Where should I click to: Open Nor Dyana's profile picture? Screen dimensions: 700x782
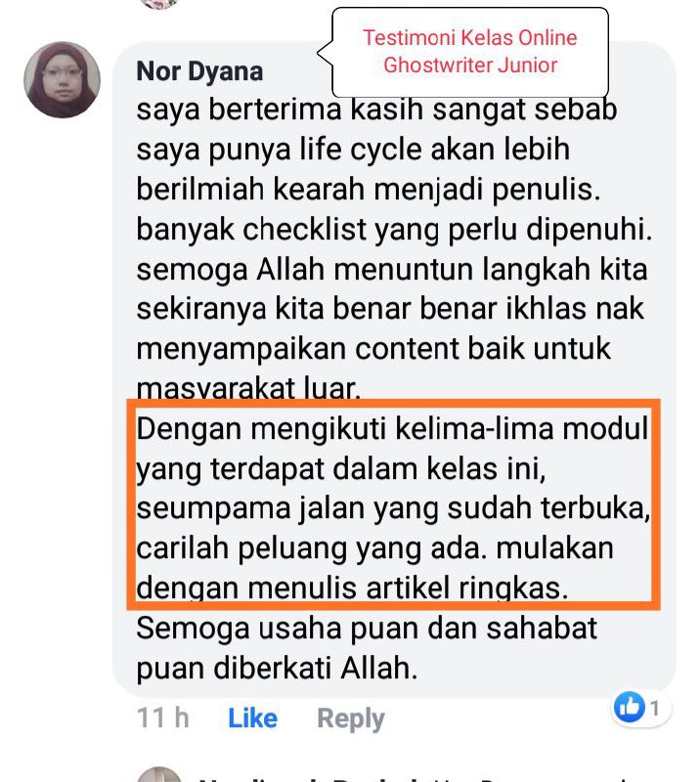coord(62,80)
